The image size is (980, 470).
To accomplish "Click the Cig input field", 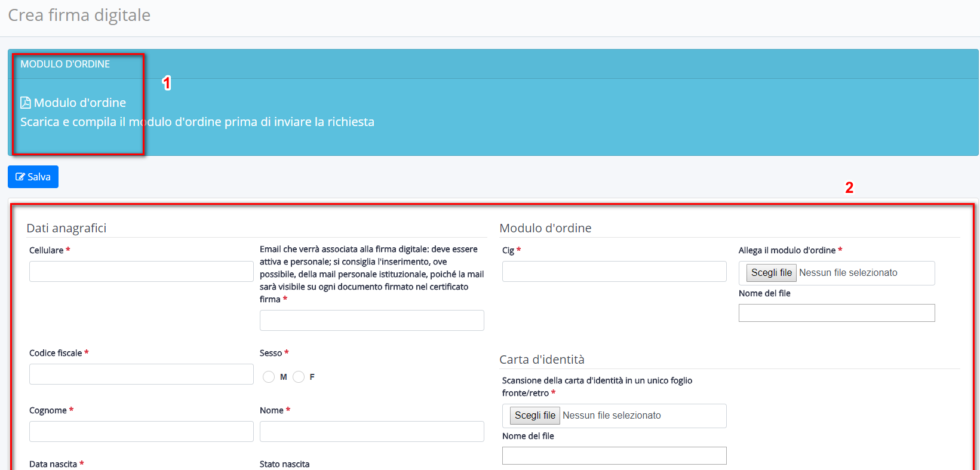I will pyautogui.click(x=614, y=272).
